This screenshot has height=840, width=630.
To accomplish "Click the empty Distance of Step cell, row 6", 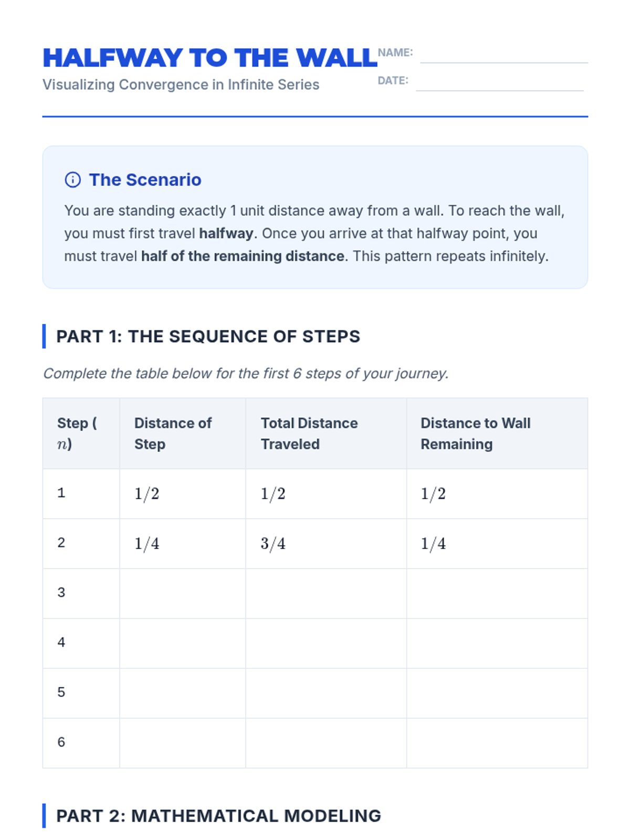I will pyautogui.click(x=182, y=743).
